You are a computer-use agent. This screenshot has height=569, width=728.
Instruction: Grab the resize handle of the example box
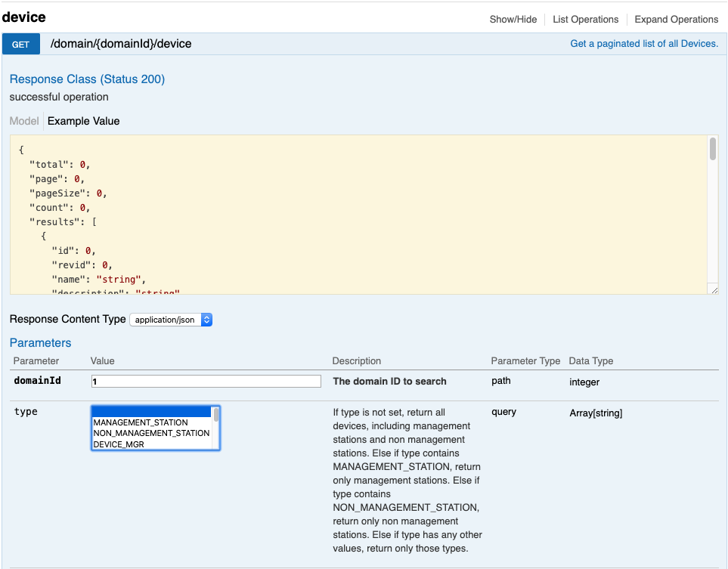click(713, 289)
